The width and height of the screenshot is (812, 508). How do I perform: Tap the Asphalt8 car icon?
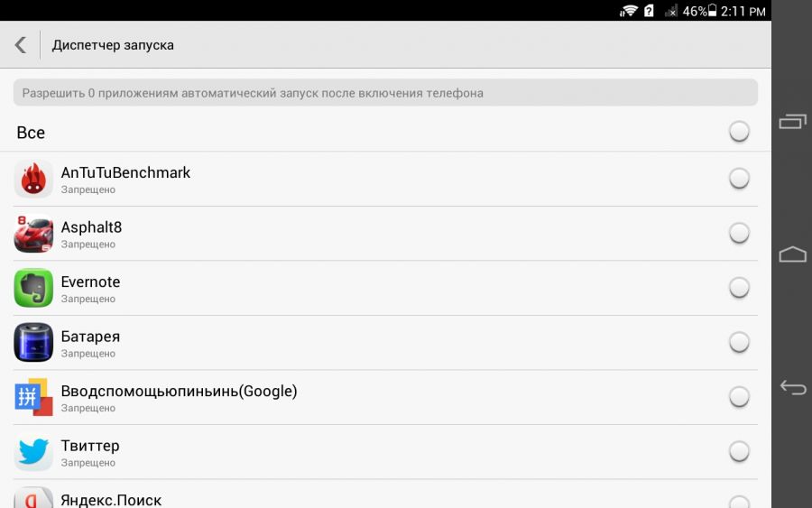[34, 234]
